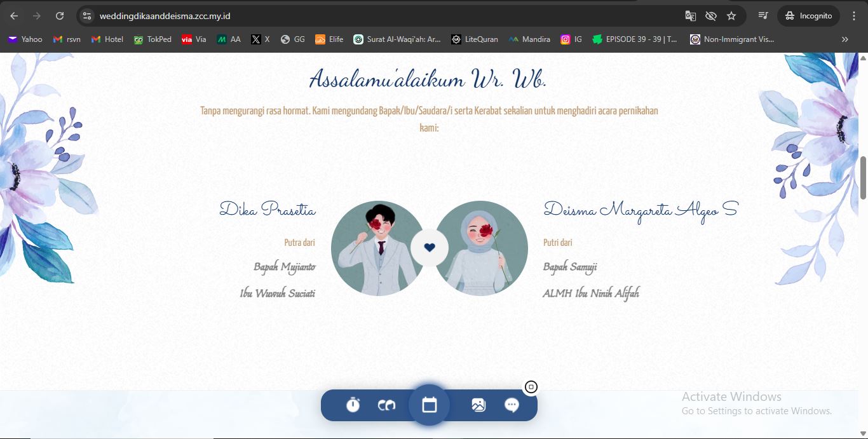Click the heart icon between the couple
Viewport: 868px width, 439px height.
(x=430, y=248)
